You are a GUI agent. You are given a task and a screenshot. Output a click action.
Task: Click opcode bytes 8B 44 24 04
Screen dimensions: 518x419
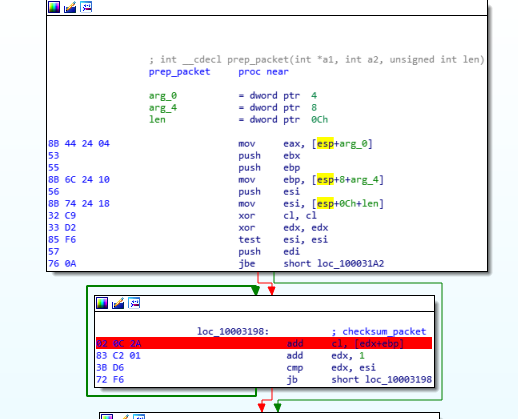[79, 144]
